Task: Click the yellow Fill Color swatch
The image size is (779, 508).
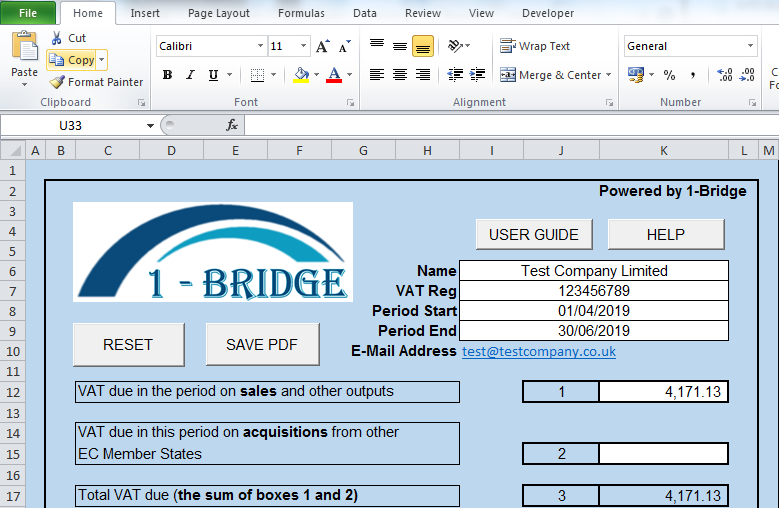Action: point(301,75)
